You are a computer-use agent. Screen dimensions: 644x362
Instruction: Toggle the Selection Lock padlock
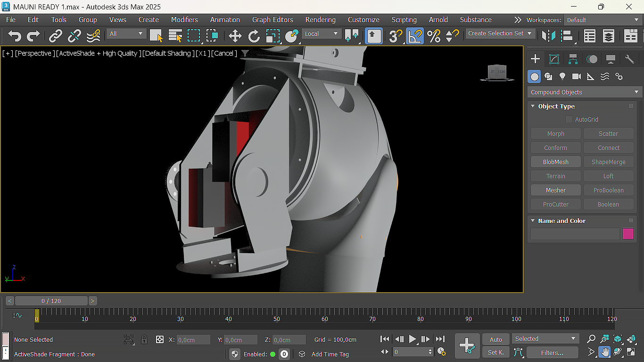[144, 339]
